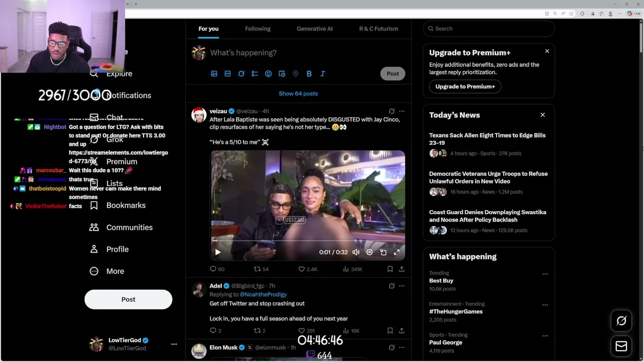Toggle bold text formatting in composer

pos(309,73)
